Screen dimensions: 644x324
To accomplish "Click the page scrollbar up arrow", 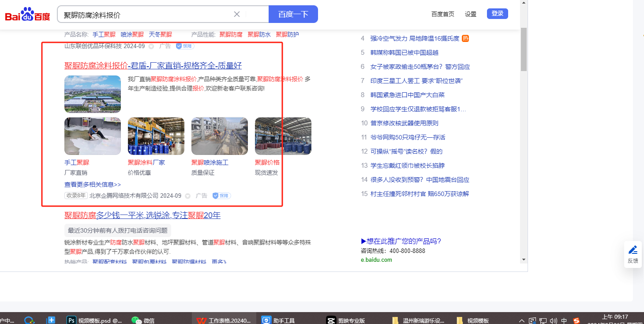I will [x=524, y=3].
